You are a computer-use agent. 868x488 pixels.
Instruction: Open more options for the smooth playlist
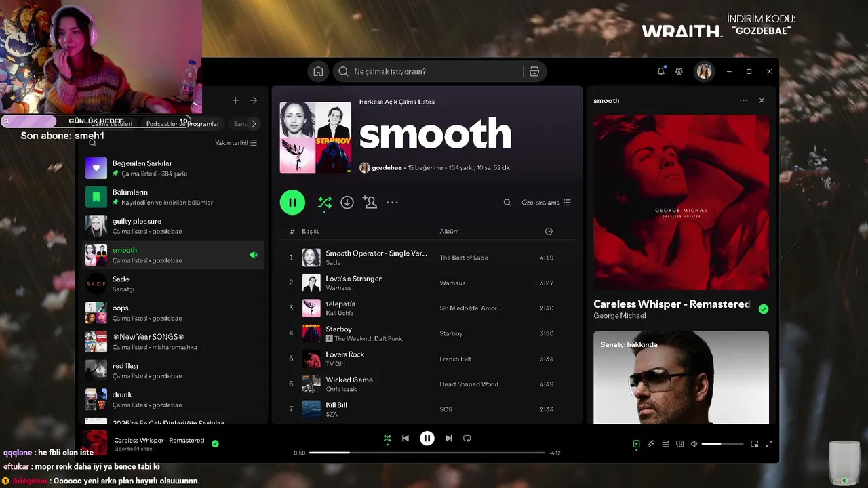(393, 202)
